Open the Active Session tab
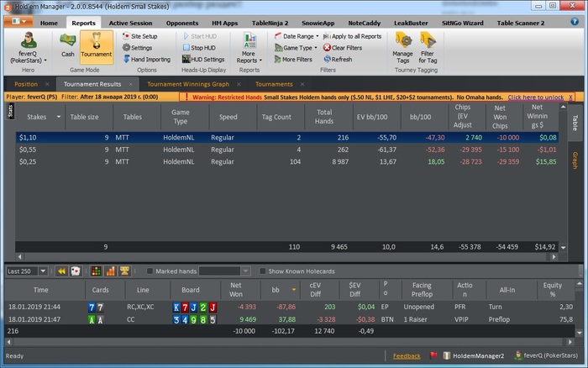The width and height of the screenshot is (588, 368). coord(130,23)
